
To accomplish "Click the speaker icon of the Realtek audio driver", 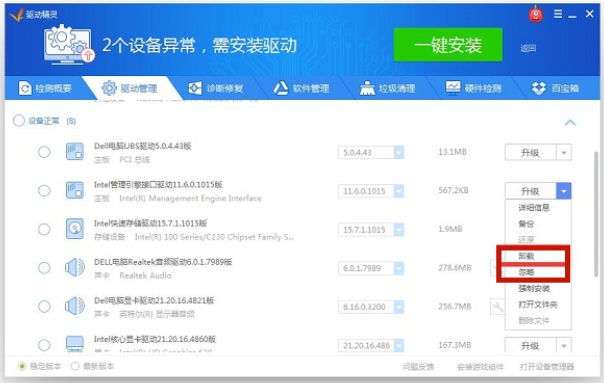I will point(75,267).
